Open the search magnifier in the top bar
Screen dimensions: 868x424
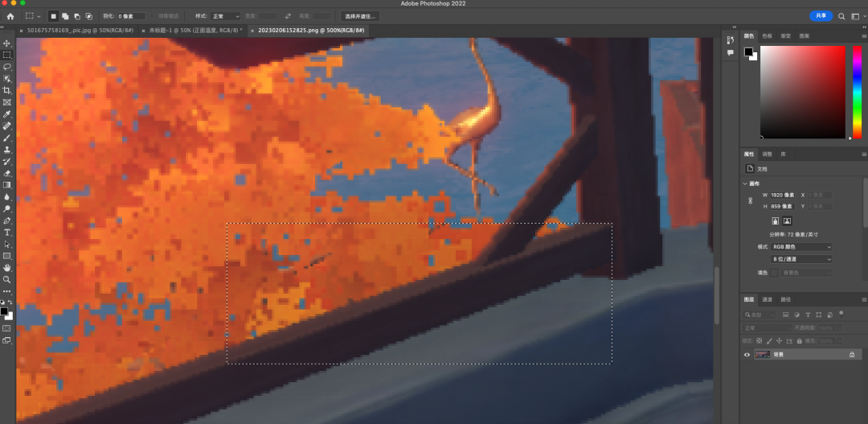coord(841,16)
